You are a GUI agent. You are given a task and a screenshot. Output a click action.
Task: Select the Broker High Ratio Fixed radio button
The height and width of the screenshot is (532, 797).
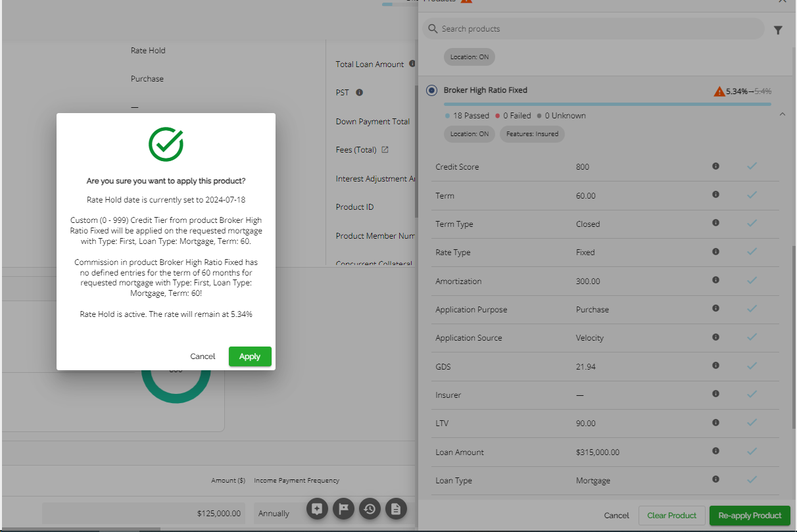431,91
